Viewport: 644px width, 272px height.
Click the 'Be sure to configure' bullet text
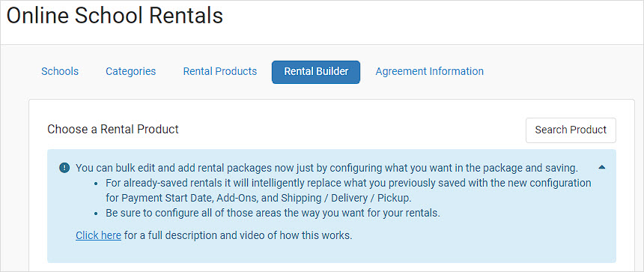click(x=273, y=214)
